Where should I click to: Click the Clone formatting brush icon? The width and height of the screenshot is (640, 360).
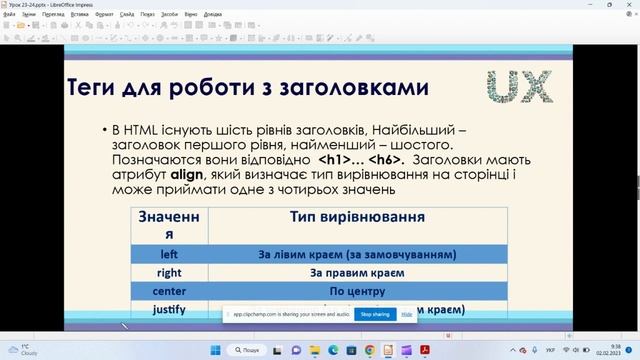tap(118, 25)
